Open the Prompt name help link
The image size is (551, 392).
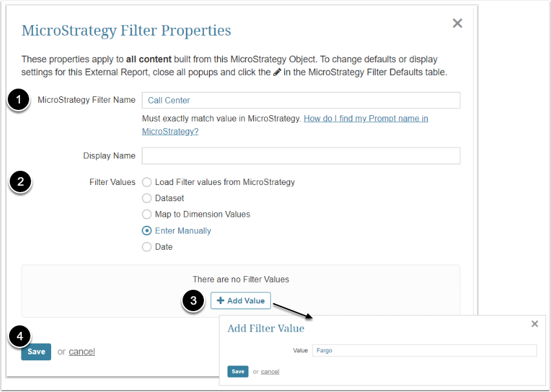tap(366, 119)
